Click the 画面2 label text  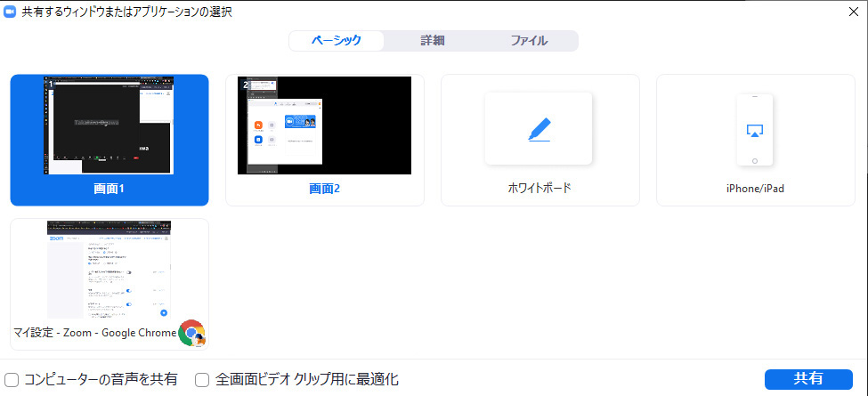[x=325, y=189]
